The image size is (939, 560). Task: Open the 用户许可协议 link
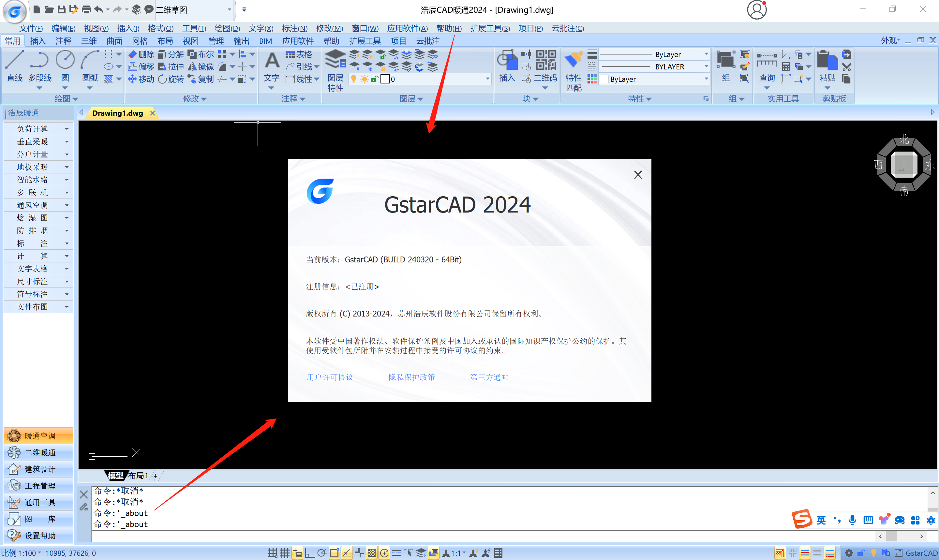coord(330,377)
